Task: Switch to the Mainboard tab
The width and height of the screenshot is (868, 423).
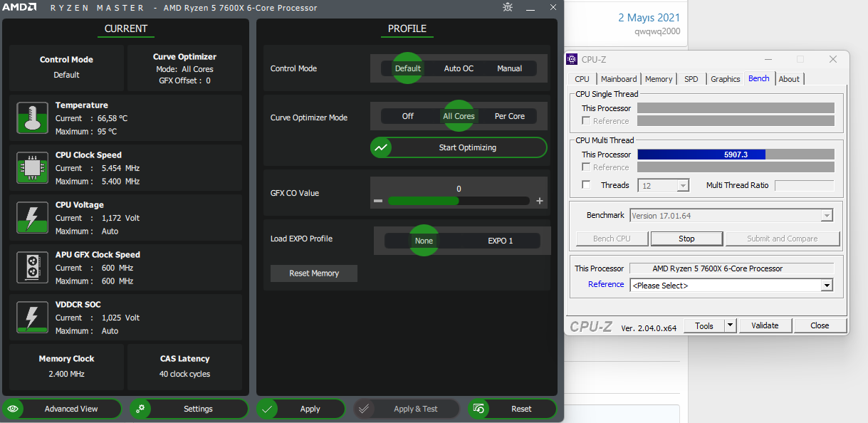Action: coord(619,79)
